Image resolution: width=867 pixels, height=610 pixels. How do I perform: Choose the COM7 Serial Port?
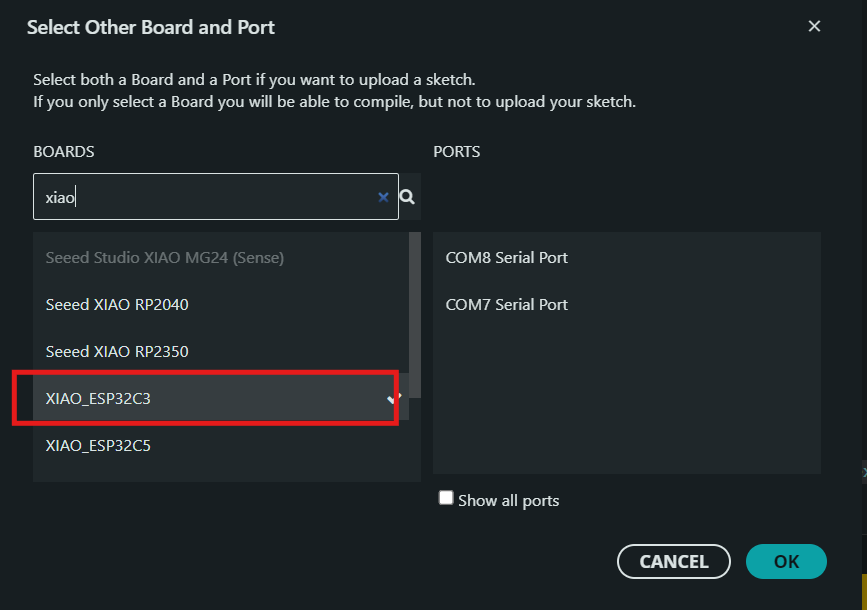click(506, 305)
